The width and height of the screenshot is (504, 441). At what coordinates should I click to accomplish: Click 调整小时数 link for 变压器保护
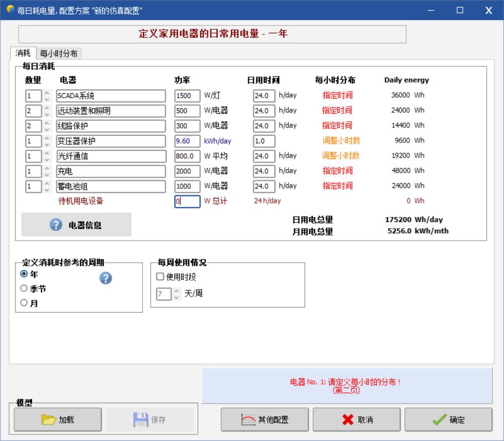(341, 140)
